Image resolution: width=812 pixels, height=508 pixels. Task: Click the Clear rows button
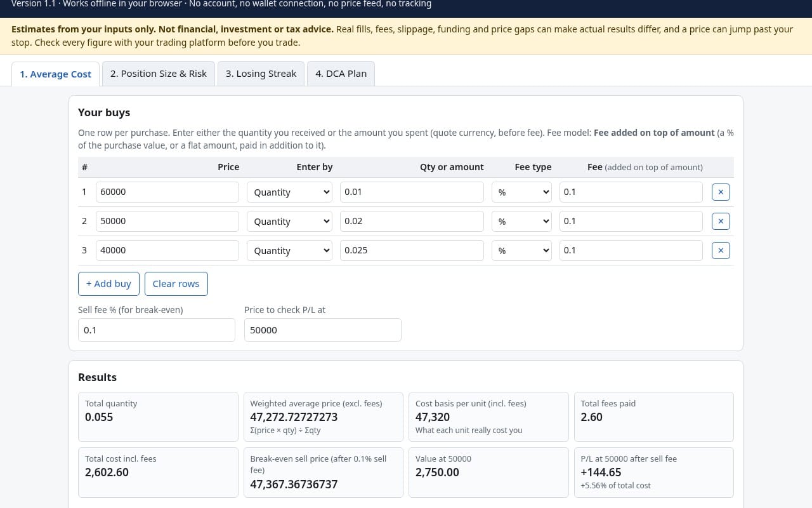(x=176, y=283)
